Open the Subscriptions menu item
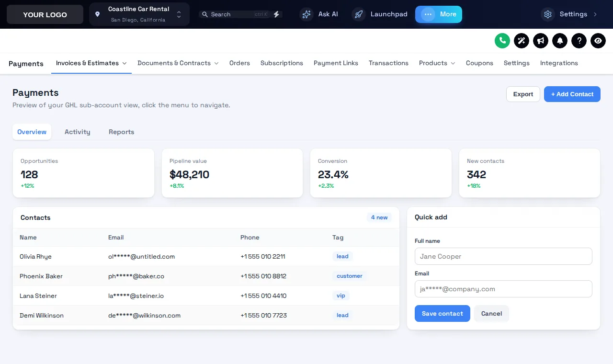The height and width of the screenshot is (364, 613). click(282, 63)
